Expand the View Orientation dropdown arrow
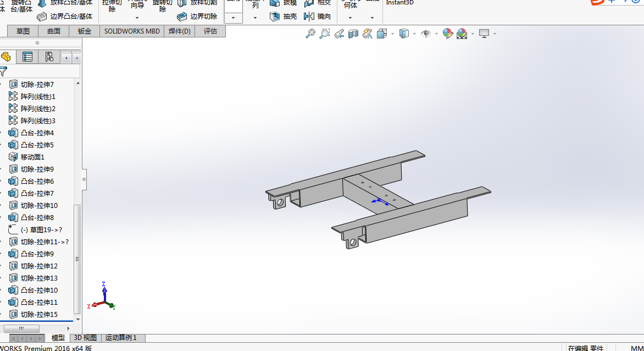 tap(393, 34)
